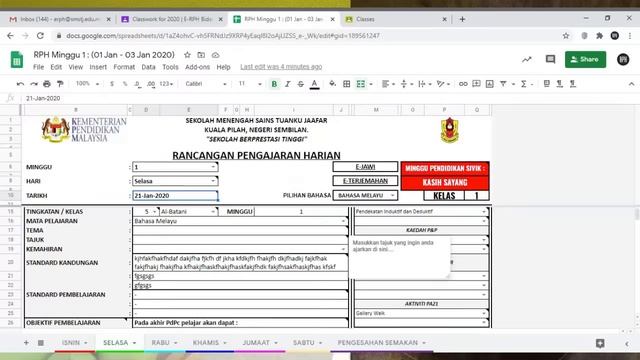Click the Undo icon in toolbar
Image resolution: width=640 pixels, height=360 pixels.
[20, 84]
